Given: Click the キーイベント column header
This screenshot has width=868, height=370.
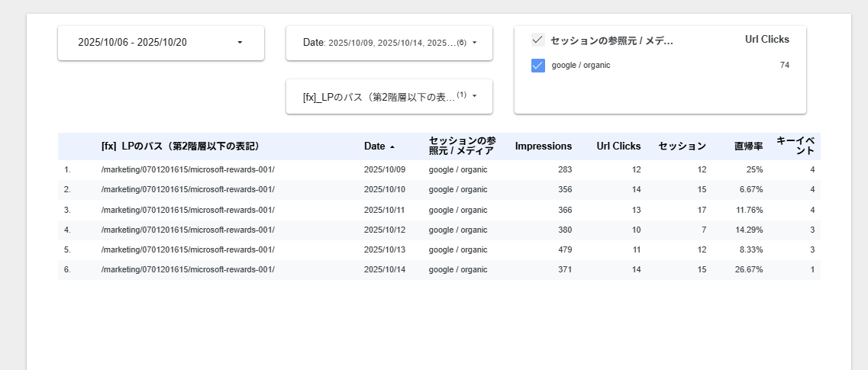Looking at the screenshot, I should [795, 146].
